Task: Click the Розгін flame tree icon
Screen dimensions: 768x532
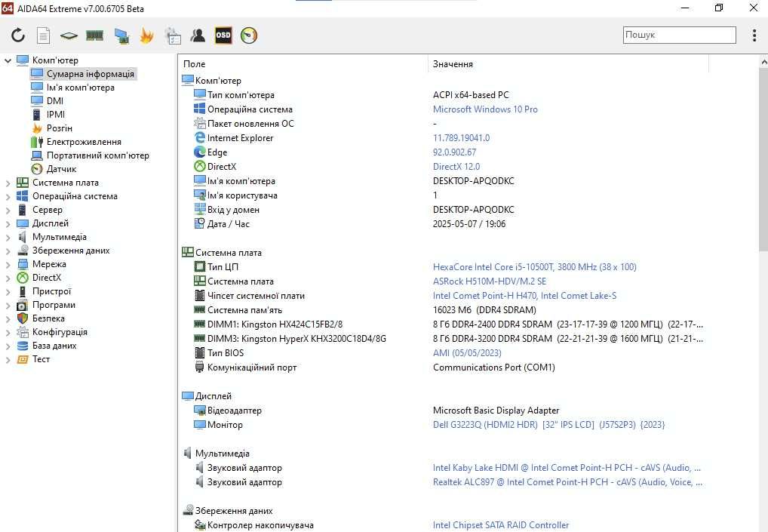Action: (x=37, y=128)
